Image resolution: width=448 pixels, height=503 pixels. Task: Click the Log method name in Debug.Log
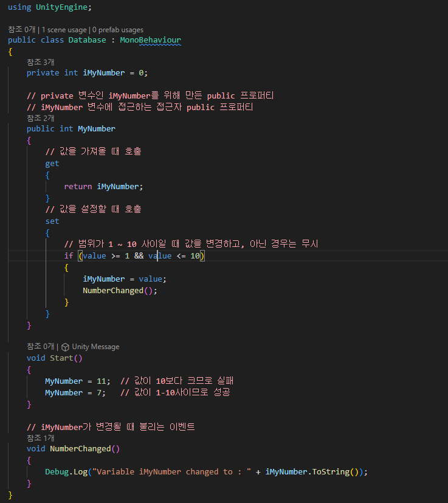(x=80, y=472)
